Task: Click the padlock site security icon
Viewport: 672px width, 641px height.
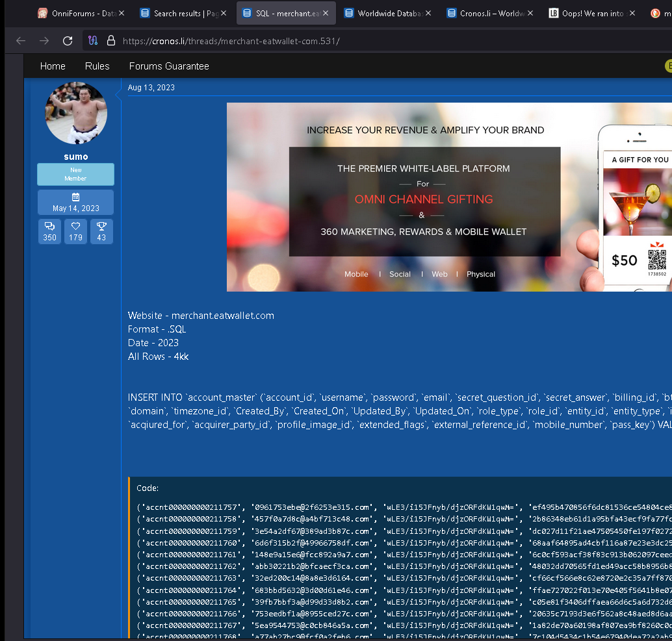Action: coord(111,41)
